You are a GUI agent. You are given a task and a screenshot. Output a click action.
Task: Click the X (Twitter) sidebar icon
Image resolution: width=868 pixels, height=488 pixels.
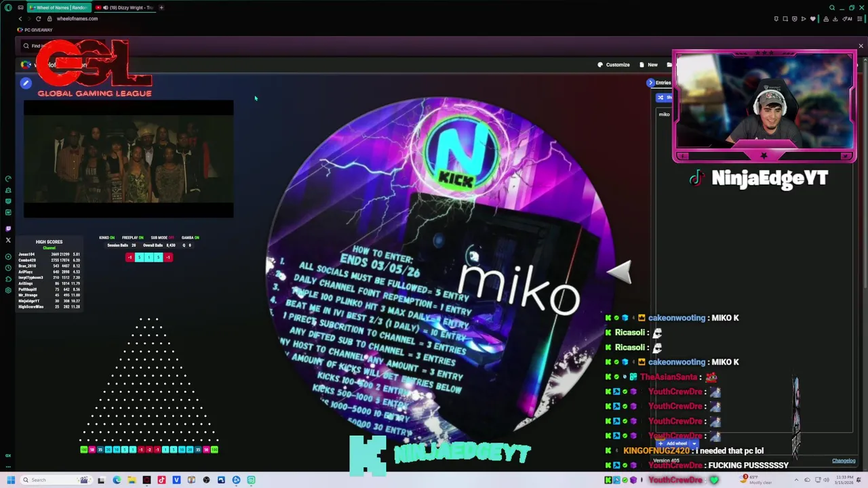8,240
